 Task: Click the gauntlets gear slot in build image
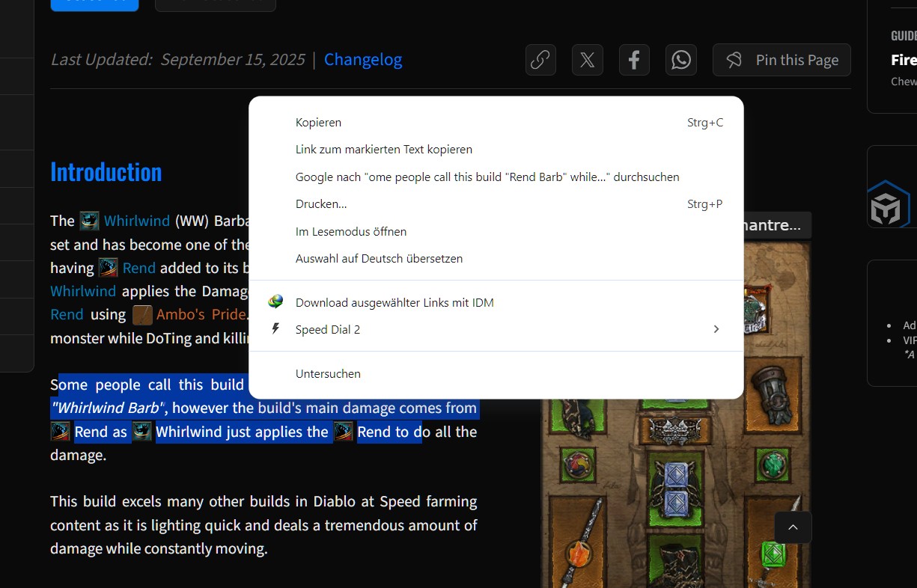point(774,396)
